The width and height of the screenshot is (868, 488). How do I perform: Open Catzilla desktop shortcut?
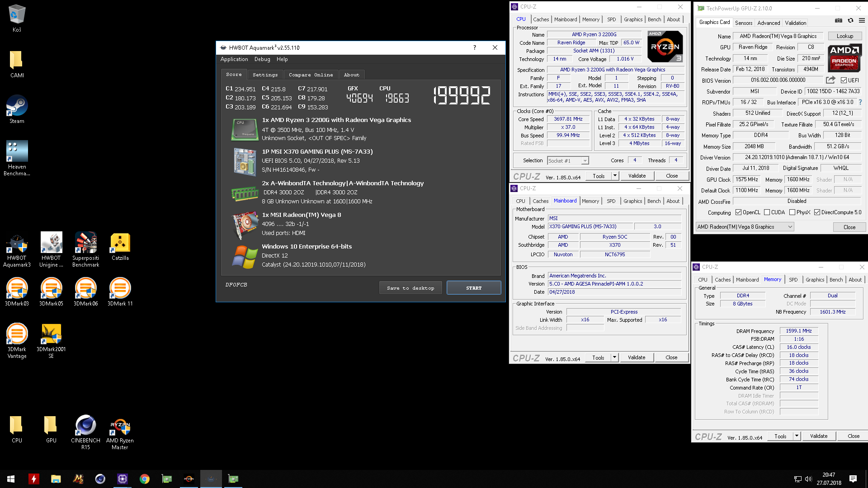point(120,247)
